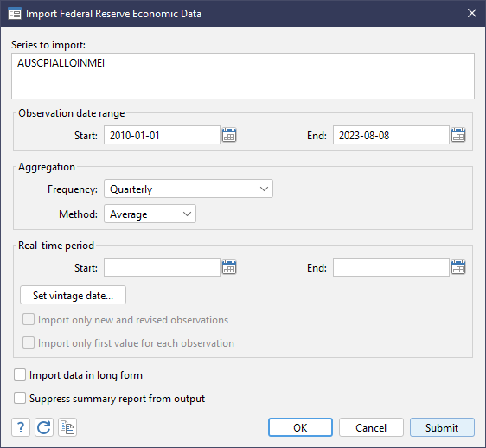Open calendar for observation end date
The height and width of the screenshot is (448, 486).
(458, 135)
